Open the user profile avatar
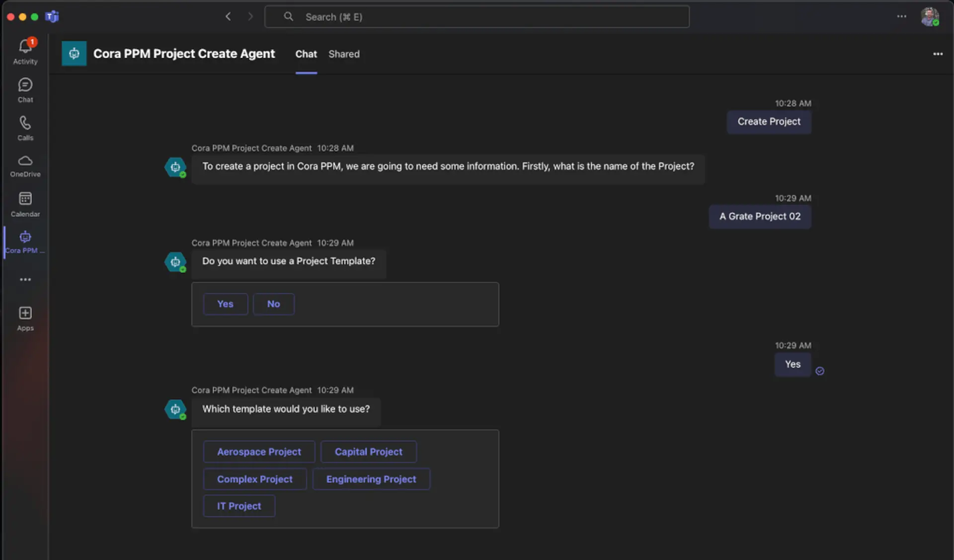The width and height of the screenshot is (954, 560). tap(929, 17)
